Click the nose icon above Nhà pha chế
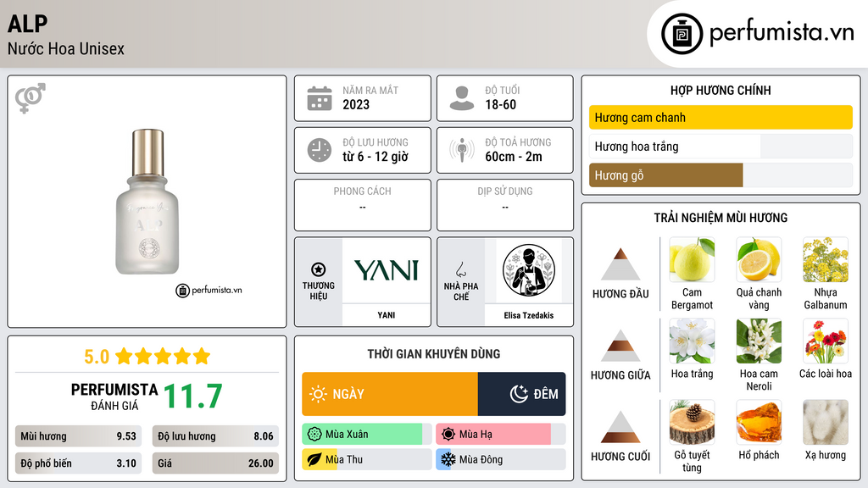The image size is (868, 488). pos(460,269)
